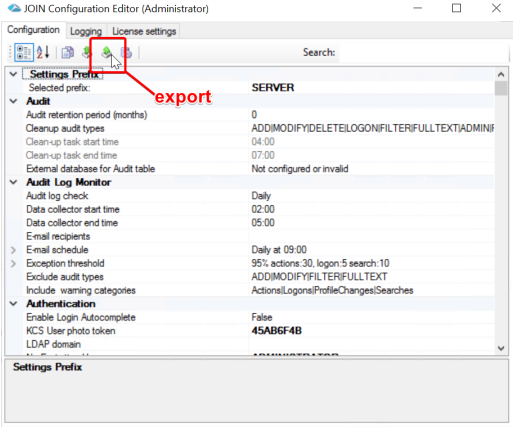Select the Authentication category header
This screenshot has width=513, height=431.
(x=61, y=304)
